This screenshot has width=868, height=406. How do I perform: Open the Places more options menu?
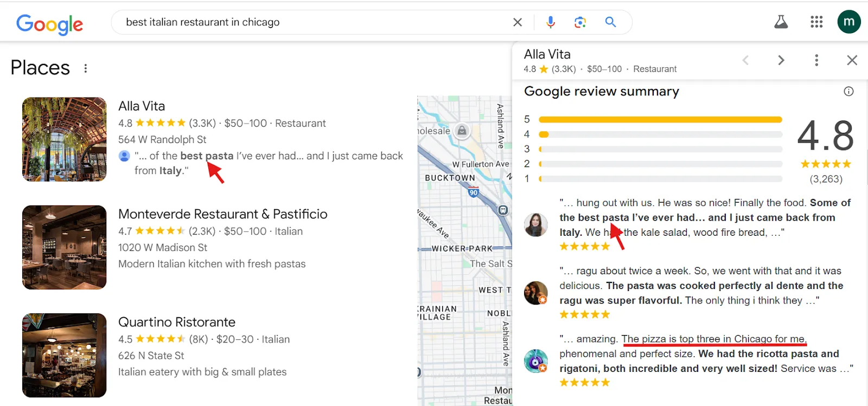click(x=85, y=68)
